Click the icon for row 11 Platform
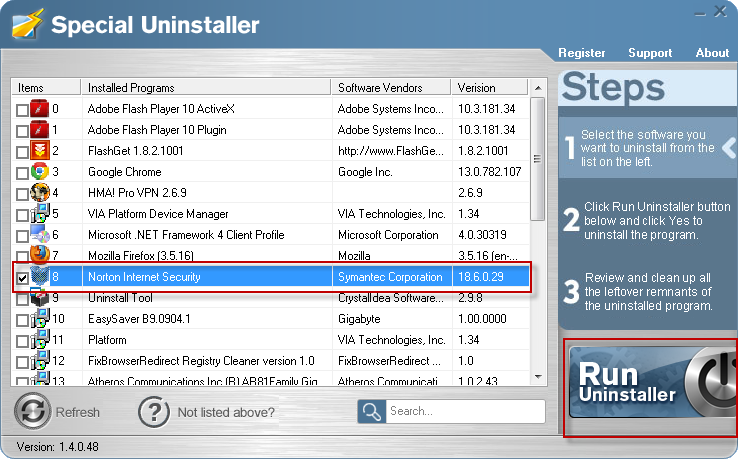 [x=40, y=339]
